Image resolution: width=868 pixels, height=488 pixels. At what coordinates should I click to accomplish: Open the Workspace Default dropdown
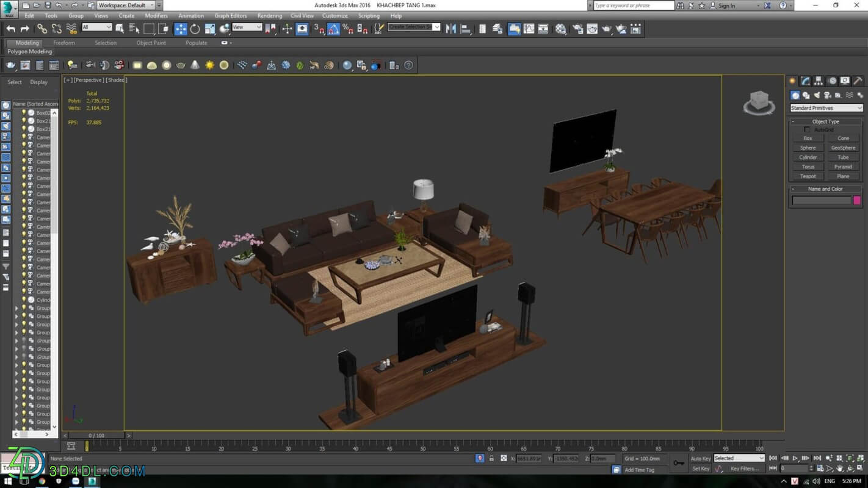coord(126,5)
